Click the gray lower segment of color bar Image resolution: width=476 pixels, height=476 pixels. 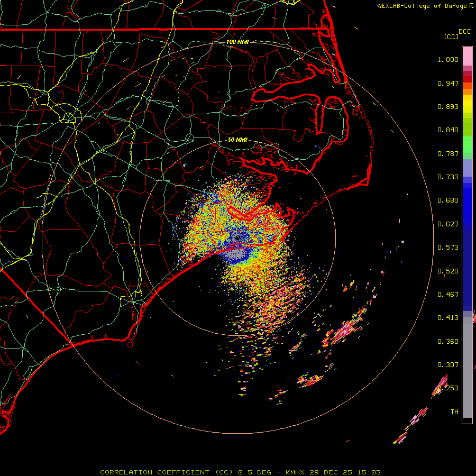point(467,368)
